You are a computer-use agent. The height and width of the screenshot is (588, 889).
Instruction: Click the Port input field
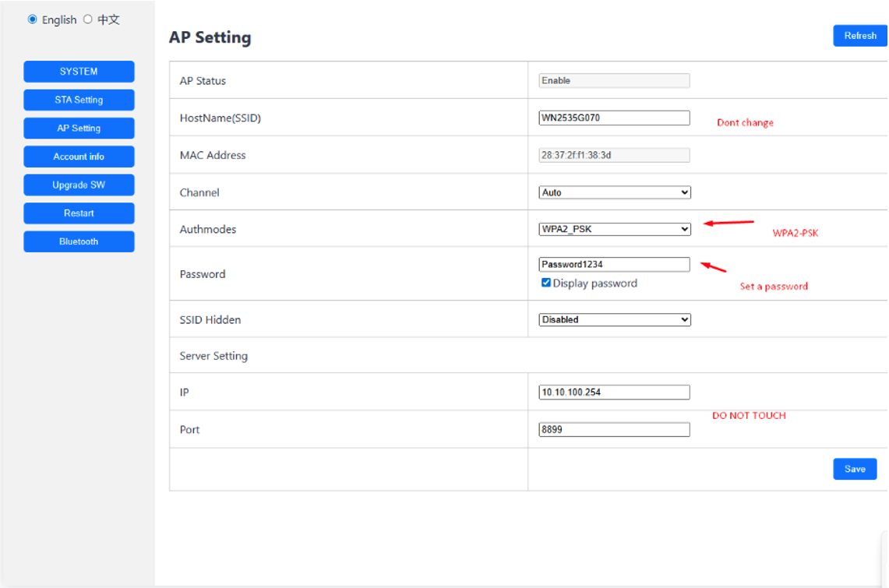tap(614, 429)
